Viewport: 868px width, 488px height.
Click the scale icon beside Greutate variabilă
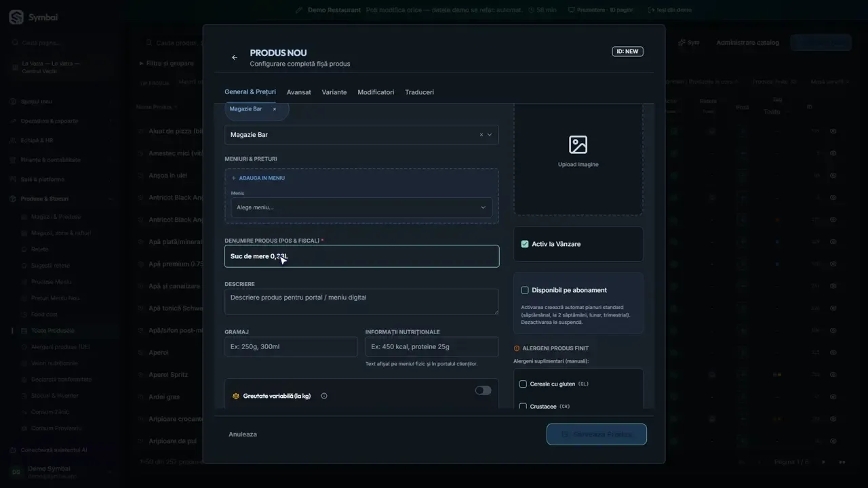236,396
